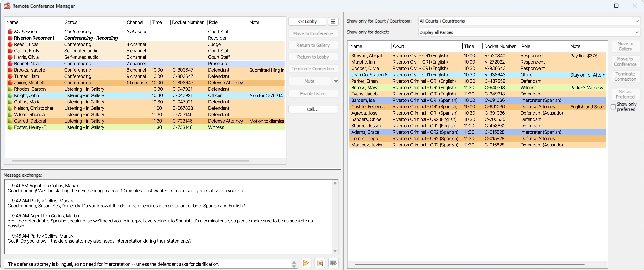Click the Move to Gallery button

tap(625, 46)
